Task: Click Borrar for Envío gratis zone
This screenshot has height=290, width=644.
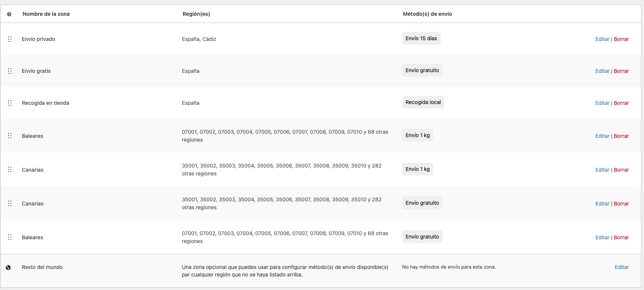Action: coord(621,71)
